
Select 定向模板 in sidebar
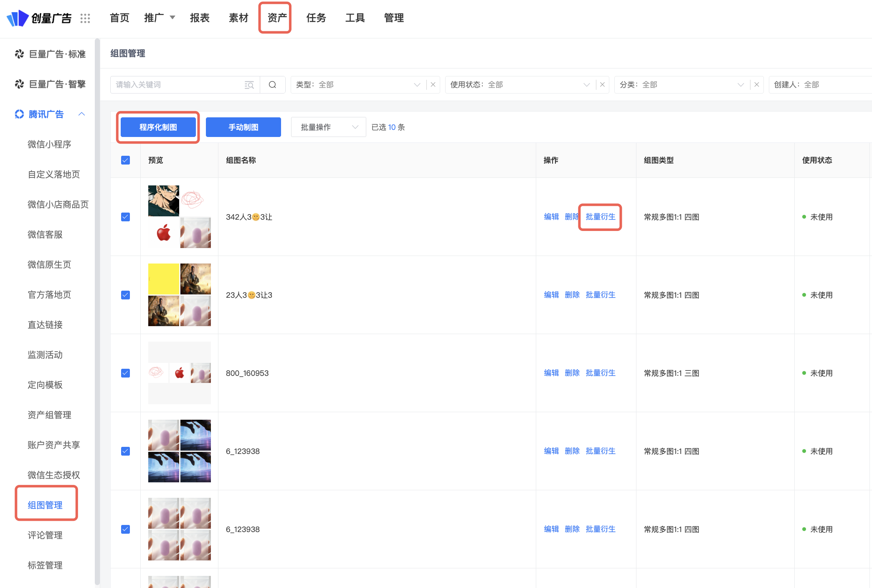point(45,385)
